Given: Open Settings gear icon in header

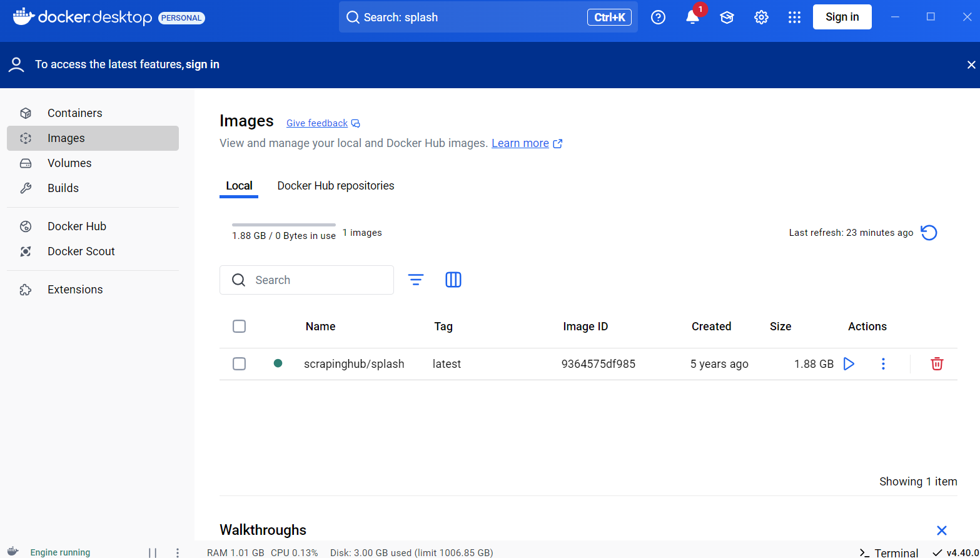Looking at the screenshot, I should click(x=761, y=18).
